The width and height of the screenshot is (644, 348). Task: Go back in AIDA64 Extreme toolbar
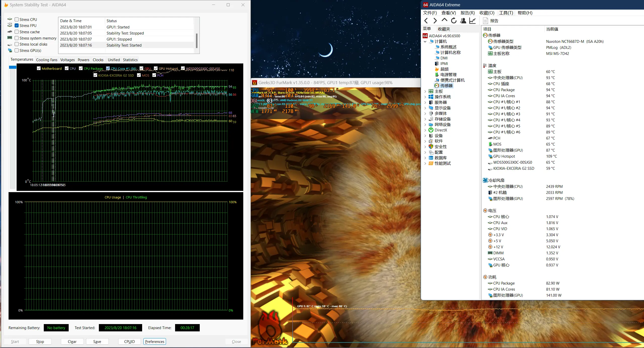click(426, 21)
